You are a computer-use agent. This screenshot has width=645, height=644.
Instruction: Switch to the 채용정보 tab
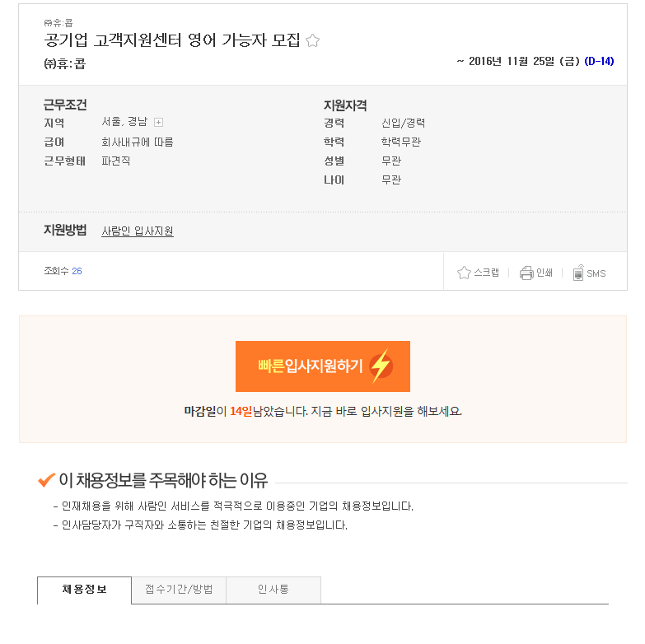point(84,590)
